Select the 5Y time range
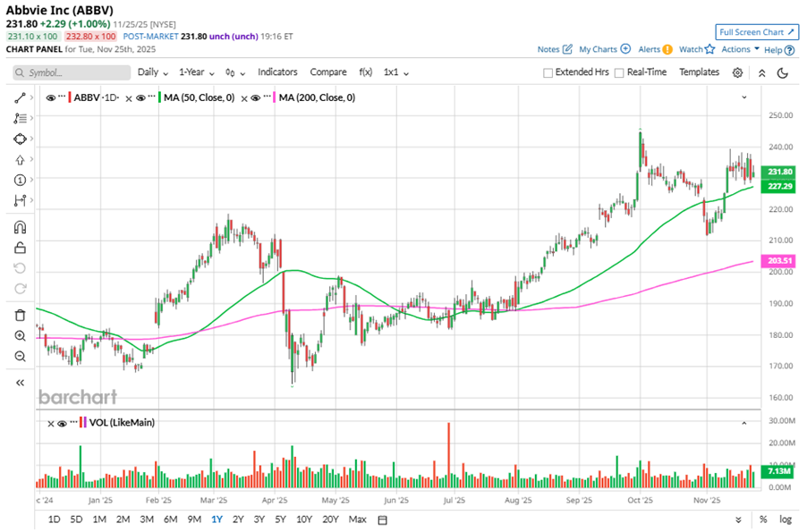This screenshot has height=532, width=807. pyautogui.click(x=280, y=519)
